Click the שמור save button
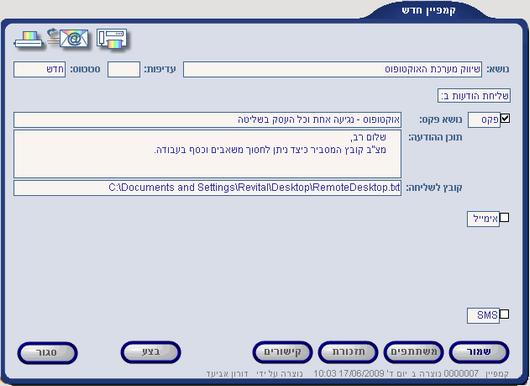 (x=479, y=352)
